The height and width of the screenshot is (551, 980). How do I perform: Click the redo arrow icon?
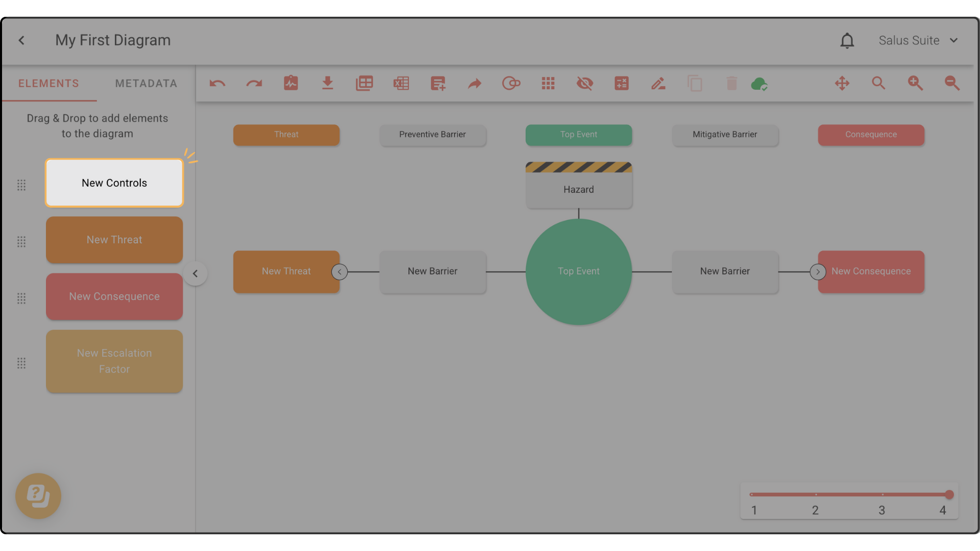pyautogui.click(x=254, y=83)
